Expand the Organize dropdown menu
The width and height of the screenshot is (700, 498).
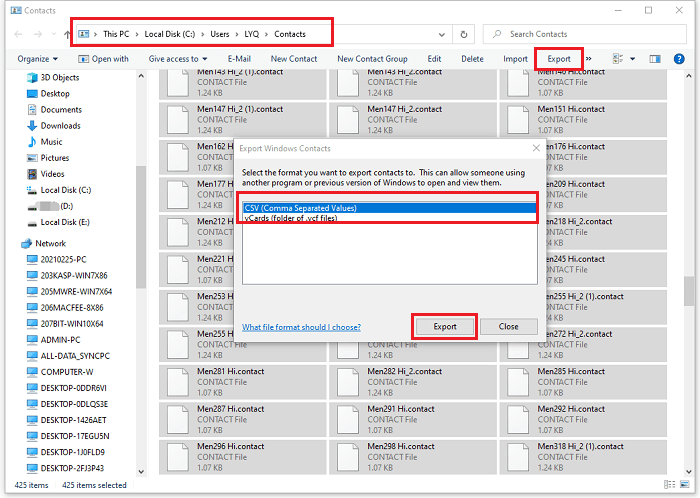pyautogui.click(x=37, y=59)
